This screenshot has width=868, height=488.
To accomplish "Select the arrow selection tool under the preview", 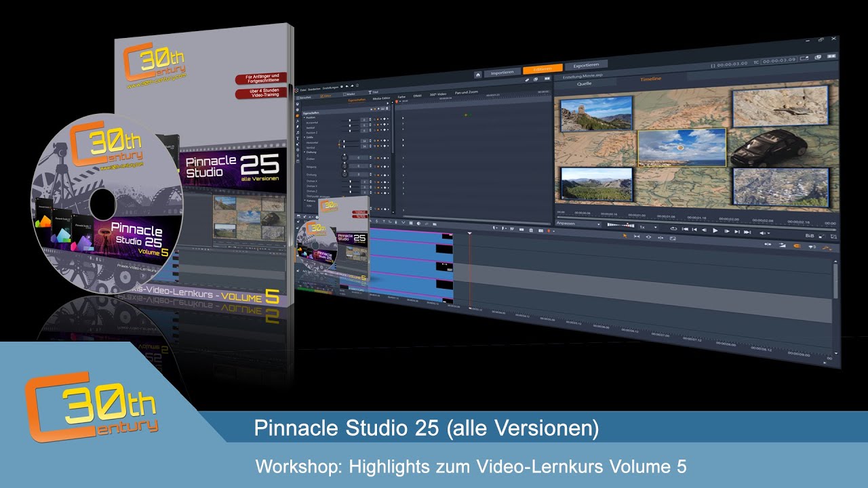I will click(625, 236).
